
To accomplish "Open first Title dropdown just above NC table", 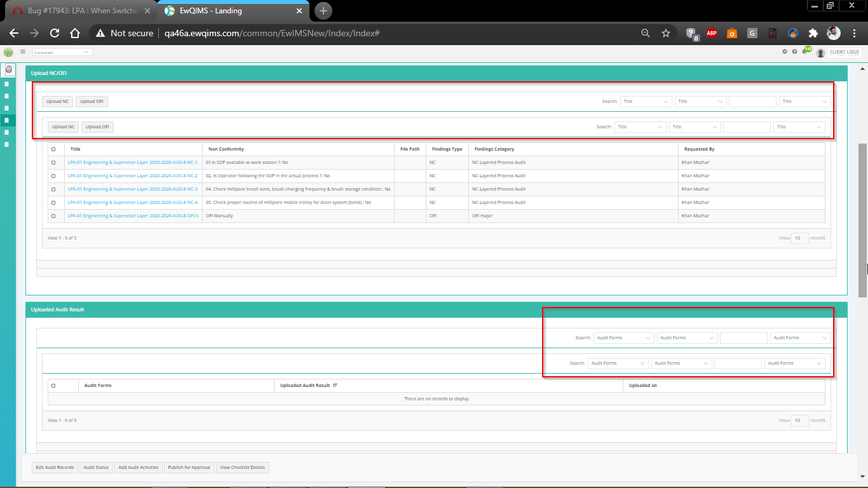I will [641, 126].
